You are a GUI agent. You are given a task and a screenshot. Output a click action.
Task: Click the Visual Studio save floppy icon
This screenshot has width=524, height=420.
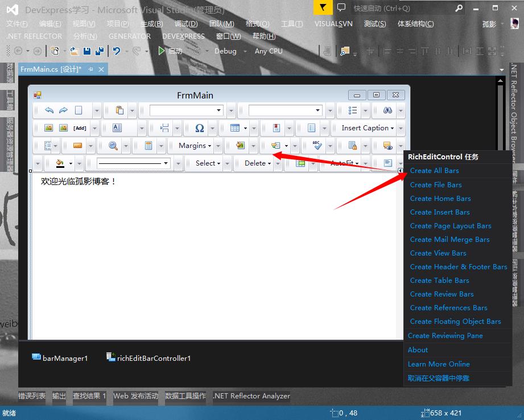click(x=87, y=51)
